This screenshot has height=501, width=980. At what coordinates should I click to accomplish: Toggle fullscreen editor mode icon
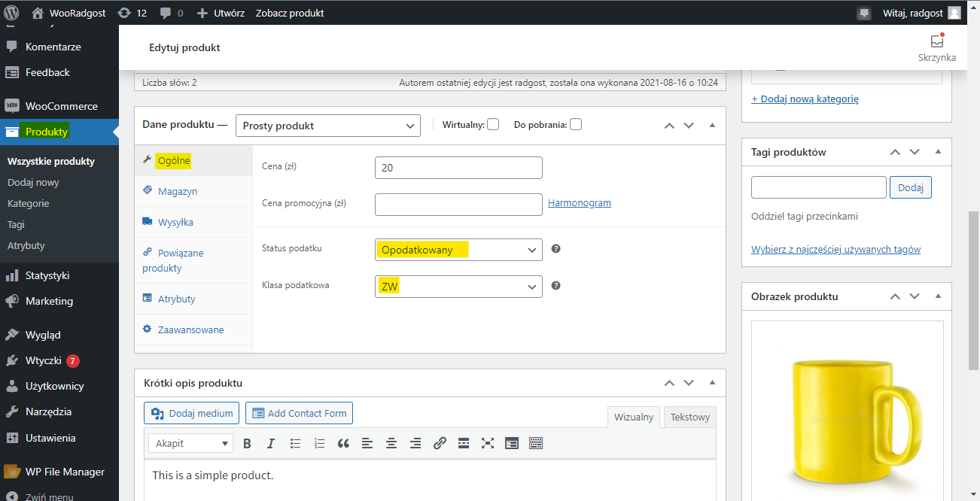click(488, 444)
